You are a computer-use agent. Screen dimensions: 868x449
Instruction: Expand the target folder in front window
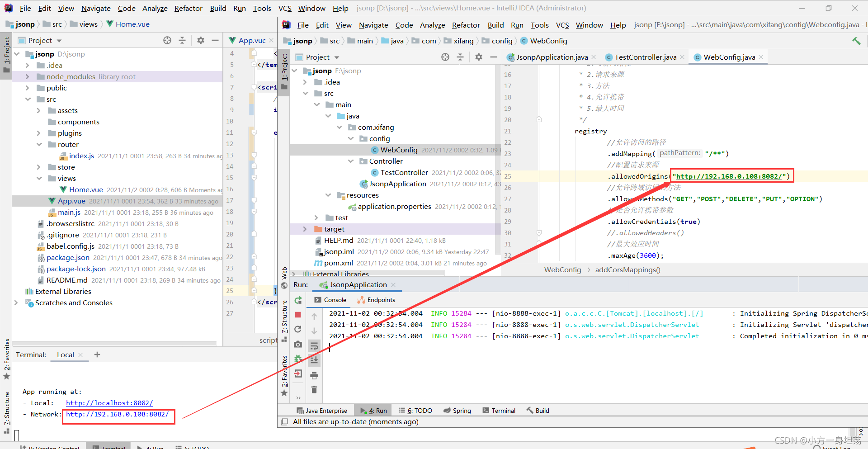pyautogui.click(x=305, y=229)
